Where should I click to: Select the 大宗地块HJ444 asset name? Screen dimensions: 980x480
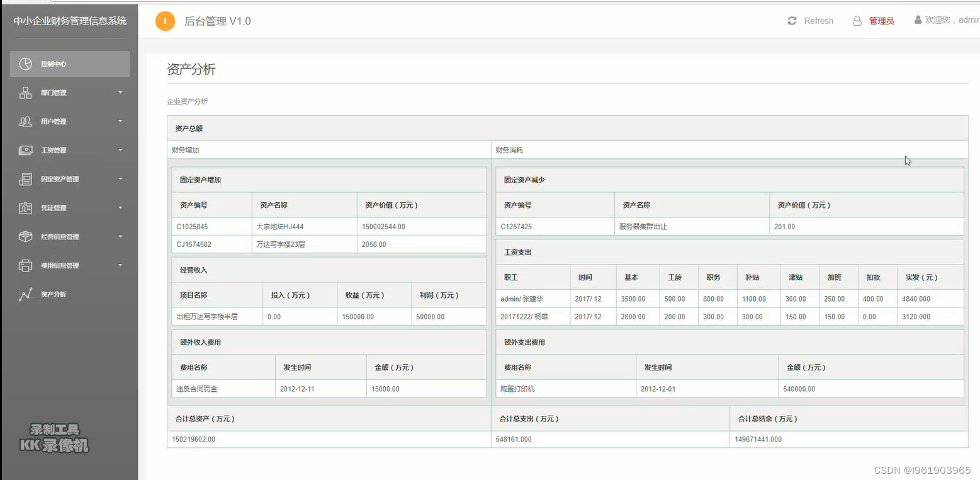point(280,227)
